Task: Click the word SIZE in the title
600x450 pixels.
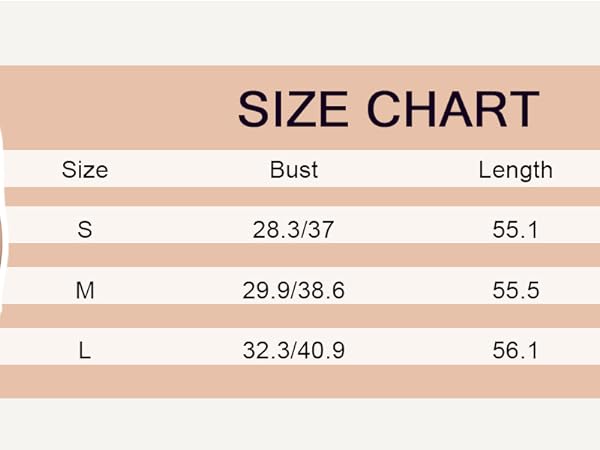Action: pos(293,109)
